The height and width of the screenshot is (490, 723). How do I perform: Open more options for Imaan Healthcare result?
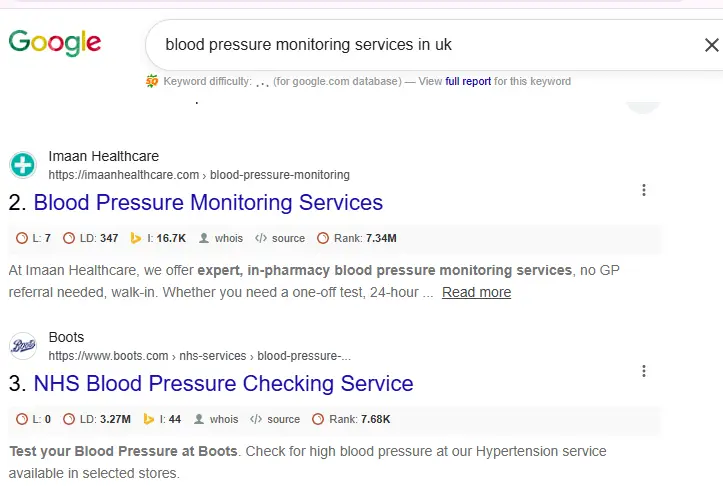[644, 190]
